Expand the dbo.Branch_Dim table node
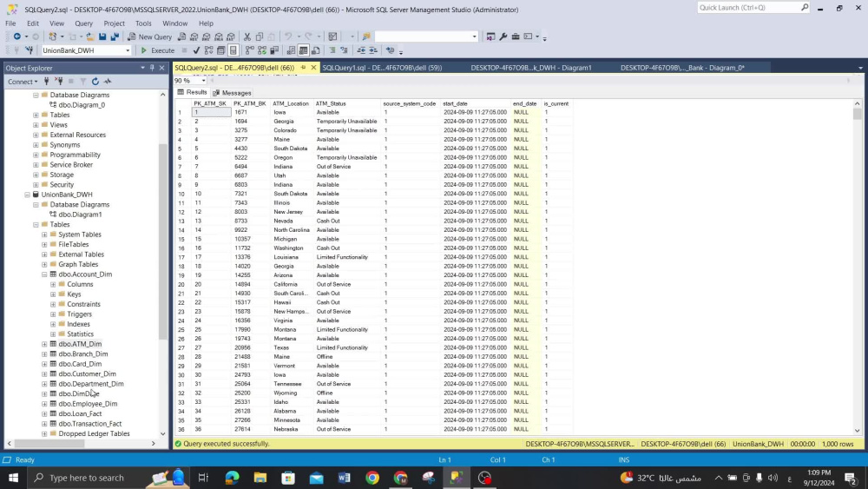Viewport: 868px width, 489px height. 44,354
